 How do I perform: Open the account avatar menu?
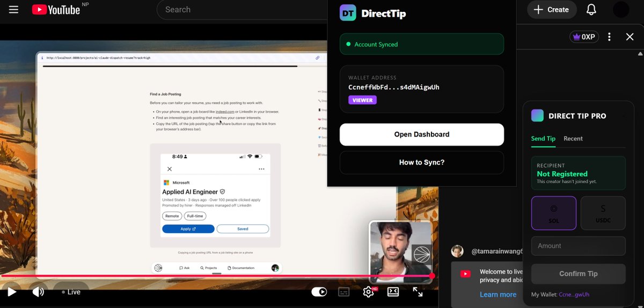point(621,10)
